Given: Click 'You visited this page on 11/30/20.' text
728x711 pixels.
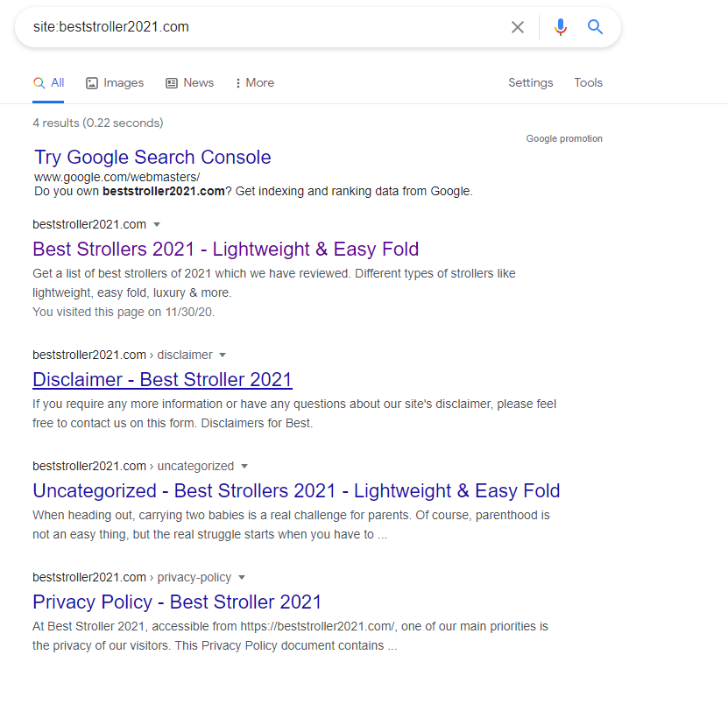Looking at the screenshot, I should (x=124, y=312).
